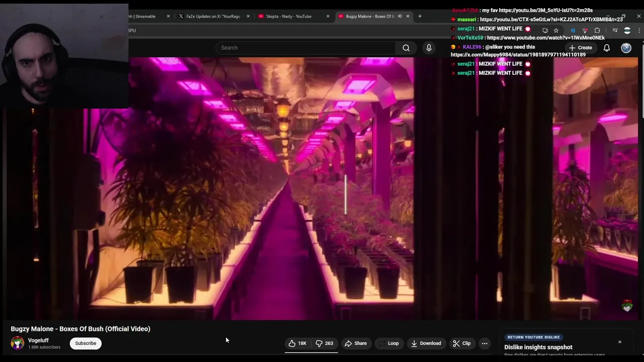The width and height of the screenshot is (644, 362).
Task: Close the Dislike insights snapshot panel
Action: coord(620,342)
